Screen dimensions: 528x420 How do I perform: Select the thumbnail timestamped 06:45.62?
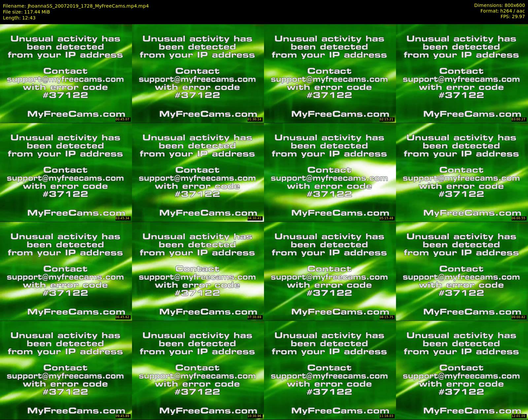pyautogui.click(x=66, y=271)
